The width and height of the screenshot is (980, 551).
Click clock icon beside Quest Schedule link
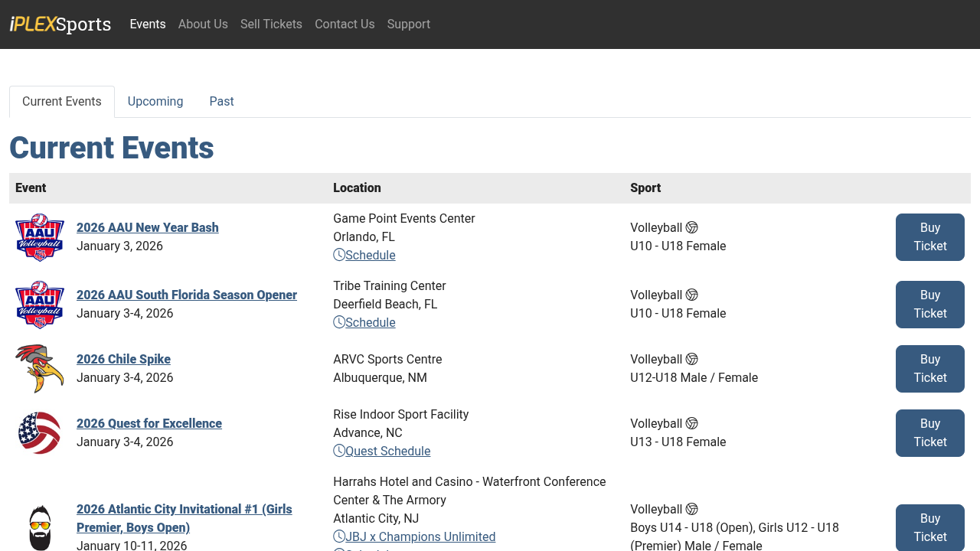pyautogui.click(x=339, y=451)
